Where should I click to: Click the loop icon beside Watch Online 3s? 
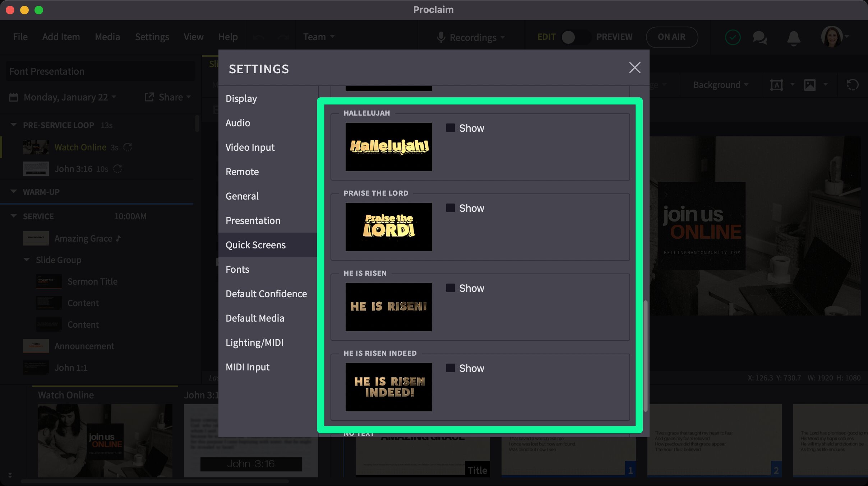pos(128,147)
